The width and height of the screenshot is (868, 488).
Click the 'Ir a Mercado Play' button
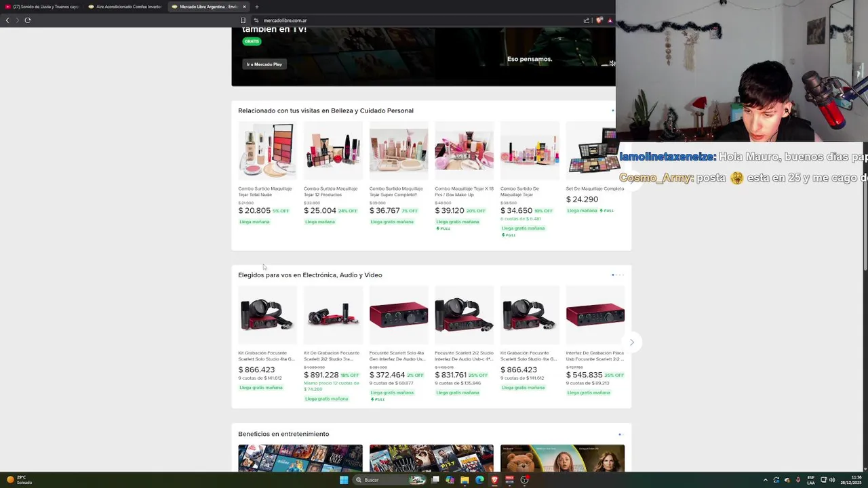(264, 64)
